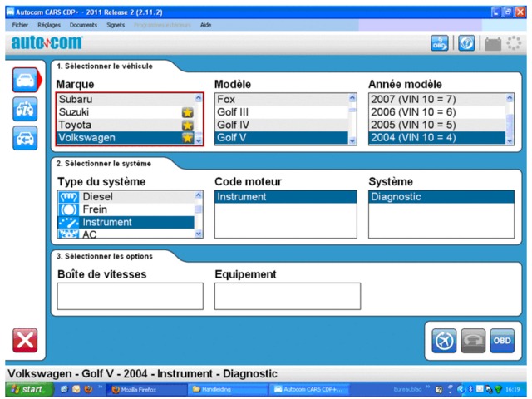Select the Diesel system type icon

click(69, 197)
